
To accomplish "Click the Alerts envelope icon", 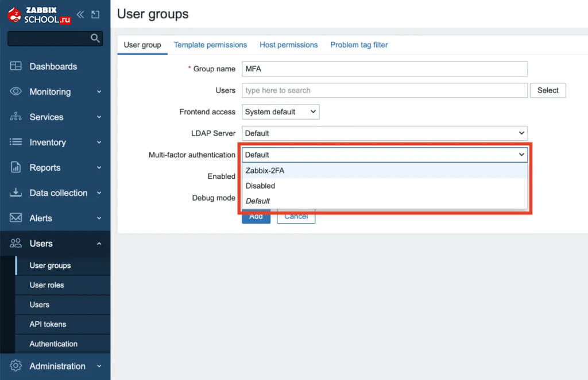I will pyautogui.click(x=16, y=218).
